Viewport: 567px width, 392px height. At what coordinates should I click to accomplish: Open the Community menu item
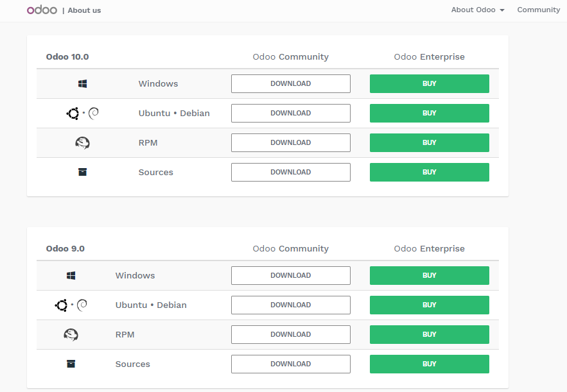pyautogui.click(x=538, y=10)
